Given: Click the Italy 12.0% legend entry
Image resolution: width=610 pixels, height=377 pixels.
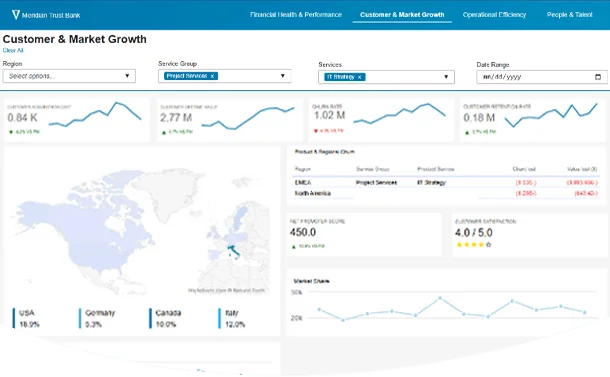Looking at the screenshot, I should pyautogui.click(x=232, y=318).
